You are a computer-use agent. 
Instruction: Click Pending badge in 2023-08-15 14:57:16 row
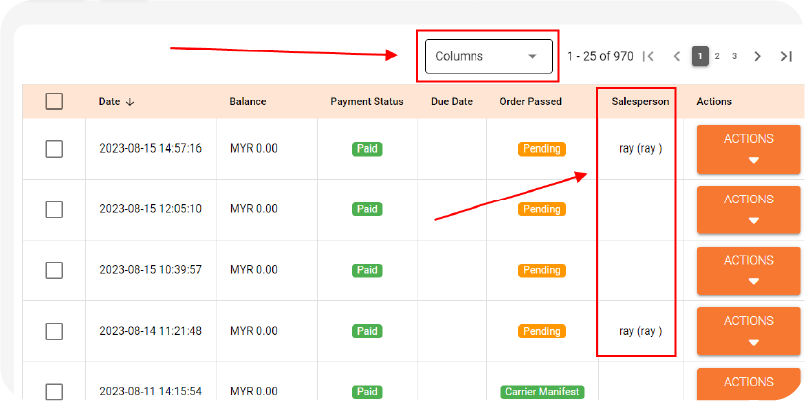click(x=542, y=149)
